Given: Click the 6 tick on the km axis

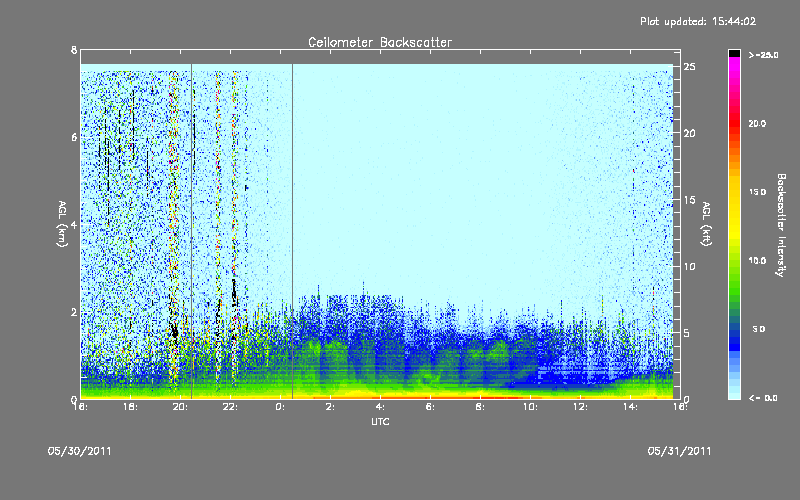Looking at the screenshot, I should coord(74,137).
